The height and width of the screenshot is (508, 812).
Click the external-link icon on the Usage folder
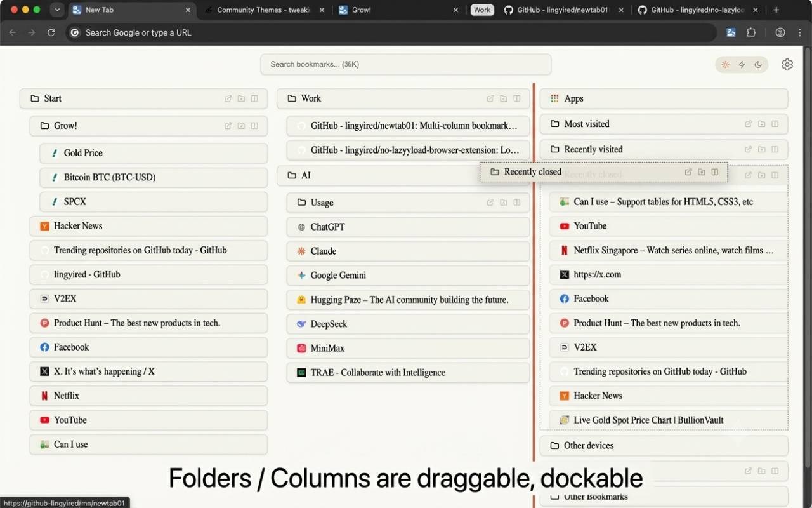tap(490, 203)
